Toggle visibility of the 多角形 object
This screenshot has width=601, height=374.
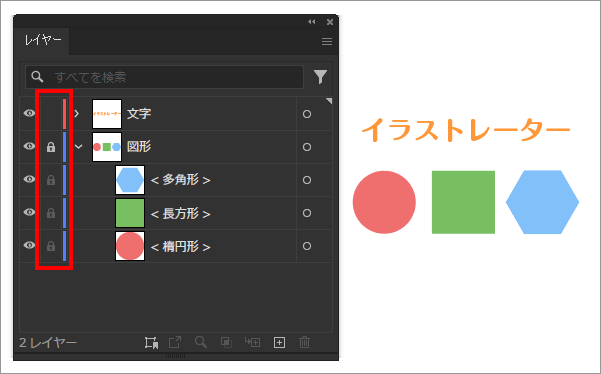click(x=30, y=179)
